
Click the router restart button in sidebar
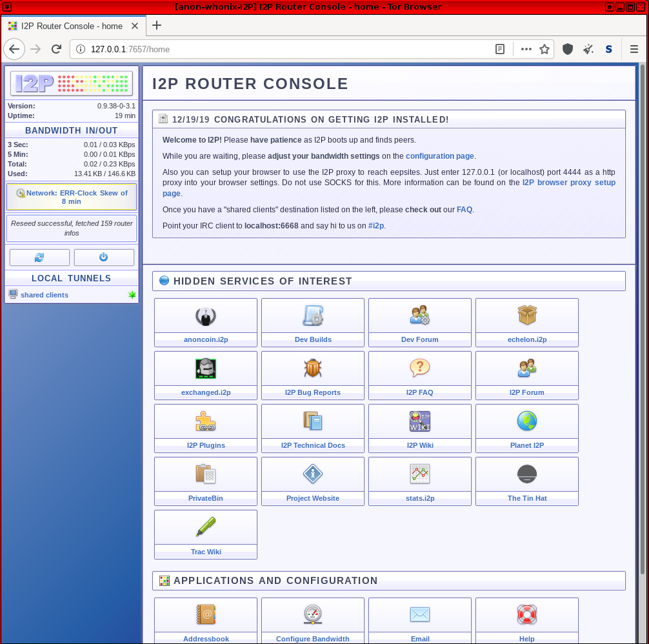coord(39,257)
